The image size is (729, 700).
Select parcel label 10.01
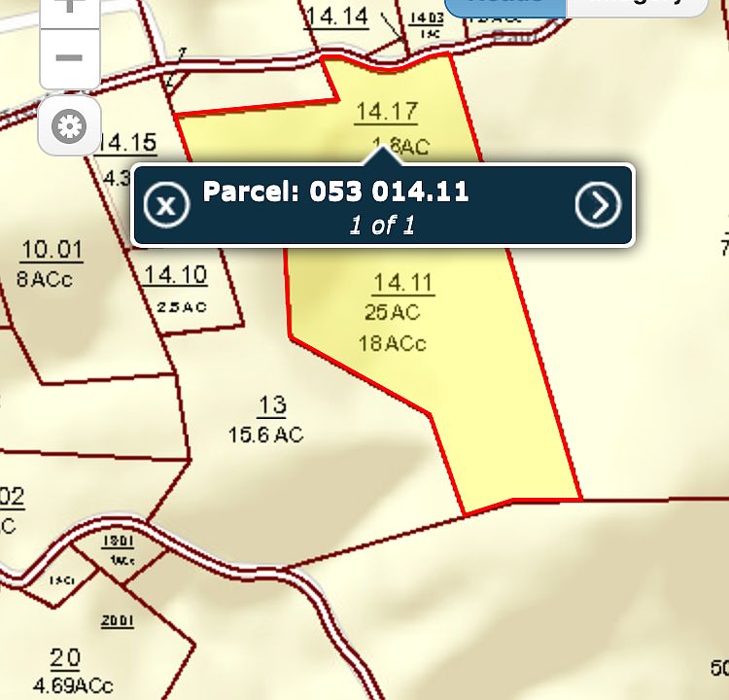52,250
